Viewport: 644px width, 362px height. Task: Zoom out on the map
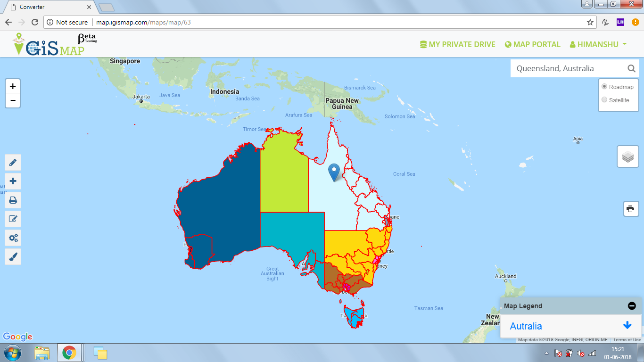tap(13, 100)
